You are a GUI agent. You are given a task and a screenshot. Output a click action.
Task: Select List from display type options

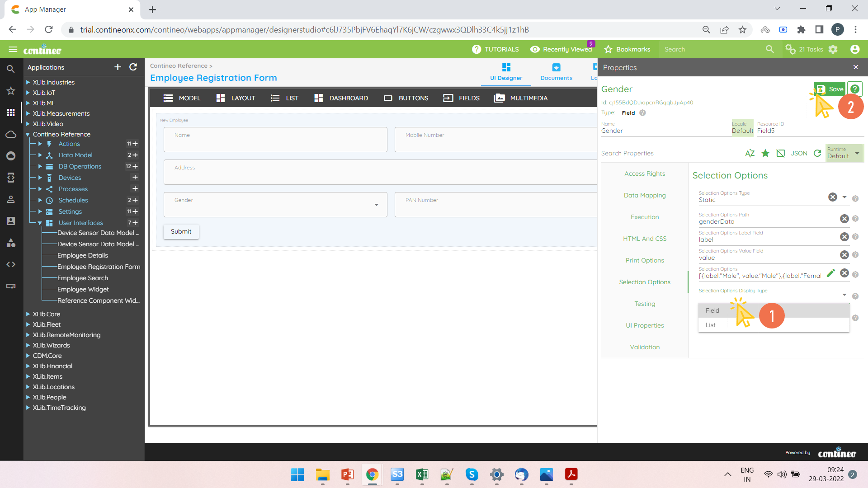tap(711, 325)
